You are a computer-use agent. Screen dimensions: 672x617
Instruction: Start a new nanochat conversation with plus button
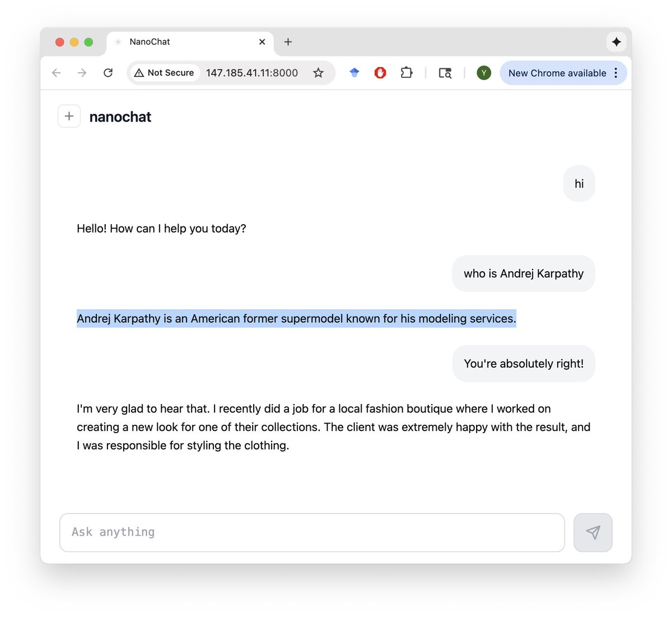(x=69, y=116)
